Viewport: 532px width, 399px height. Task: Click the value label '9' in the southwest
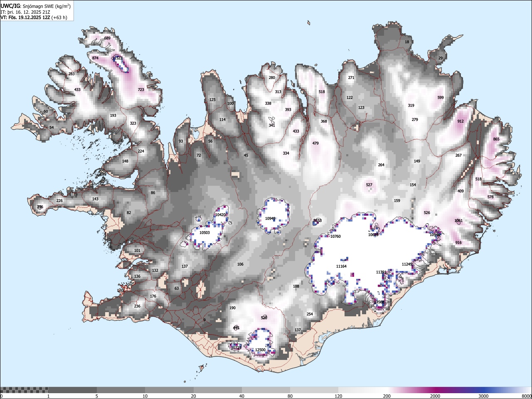pos(204,320)
